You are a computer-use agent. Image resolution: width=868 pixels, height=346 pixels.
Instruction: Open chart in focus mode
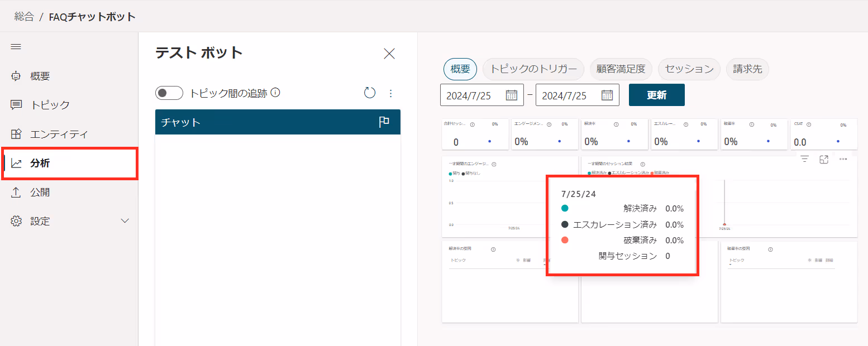coord(823,159)
